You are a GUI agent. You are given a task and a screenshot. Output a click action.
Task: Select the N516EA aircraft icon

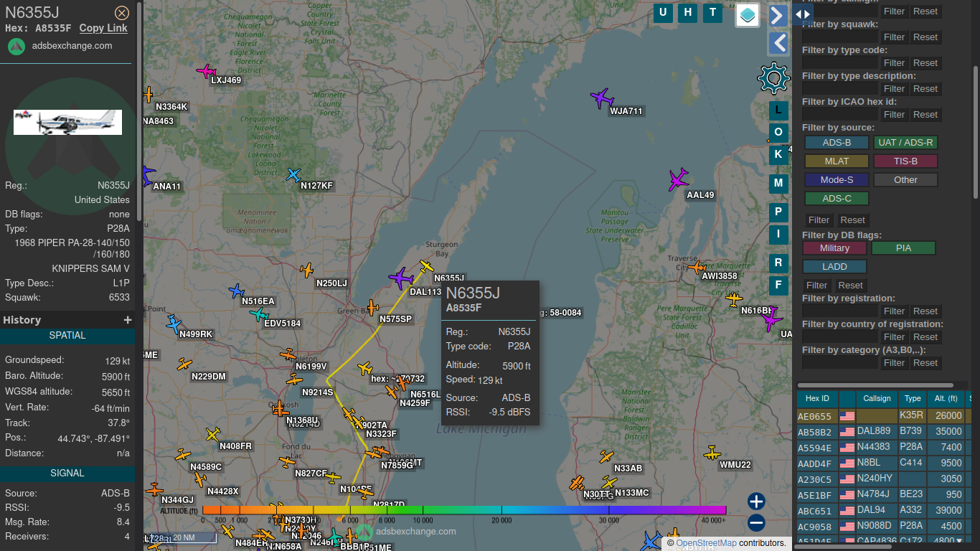tap(237, 291)
